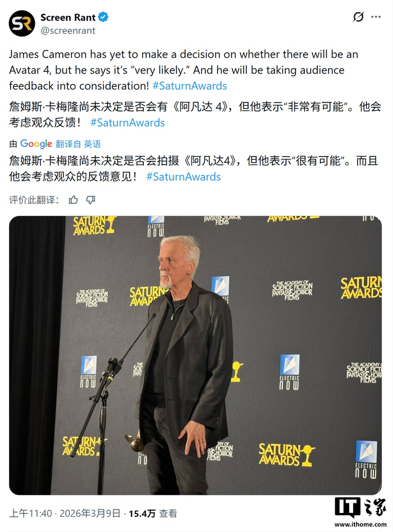Image resolution: width=393 pixels, height=532 pixels.
Task: Open the James Cameron Saturn Awards photo
Action: 195,355
